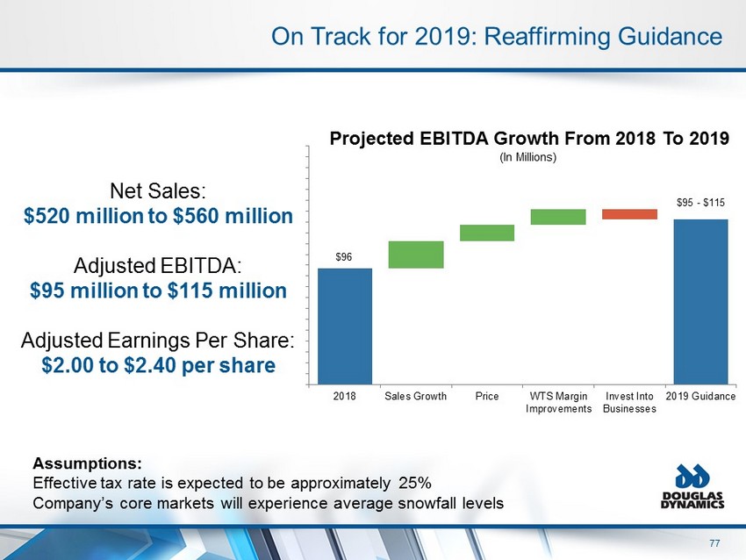The width and height of the screenshot is (746, 560).
Task: Click the '$2.00 to $2.40 per share' text
Action: (158, 364)
